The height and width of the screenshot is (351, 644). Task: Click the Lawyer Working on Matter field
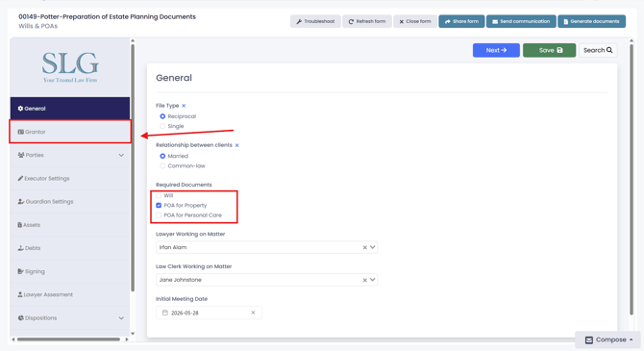coord(266,247)
